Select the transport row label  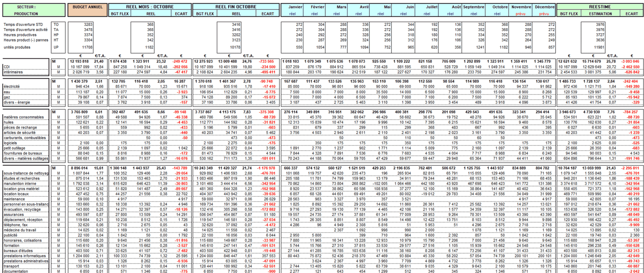(12, 266)
